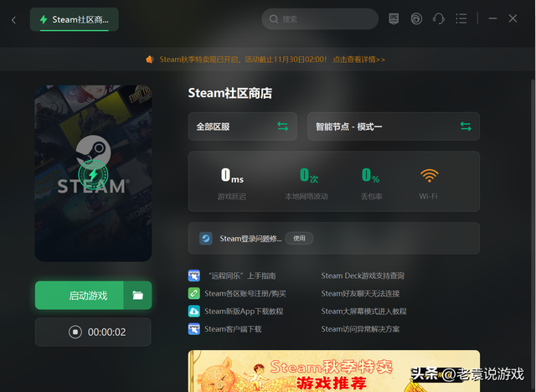
Task: Read the Steam秋季特卖 announcement text
Action: pos(243,59)
